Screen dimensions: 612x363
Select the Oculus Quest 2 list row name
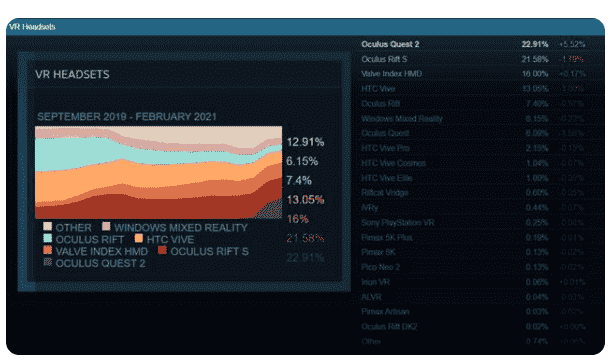pyautogui.click(x=390, y=44)
